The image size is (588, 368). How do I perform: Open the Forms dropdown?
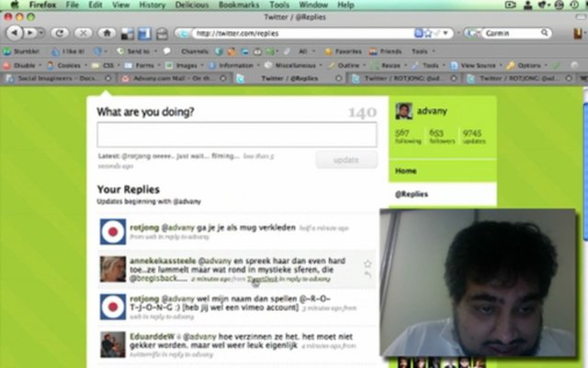click(x=142, y=65)
